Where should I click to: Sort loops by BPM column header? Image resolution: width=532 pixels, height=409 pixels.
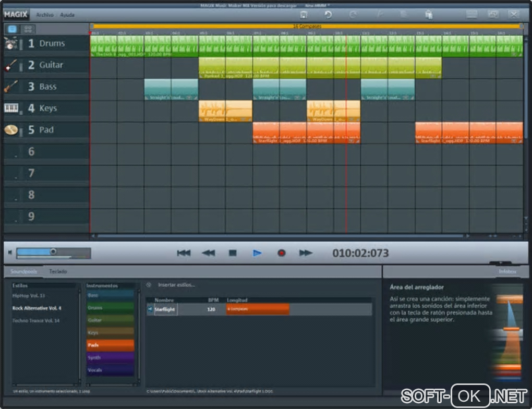(213, 300)
